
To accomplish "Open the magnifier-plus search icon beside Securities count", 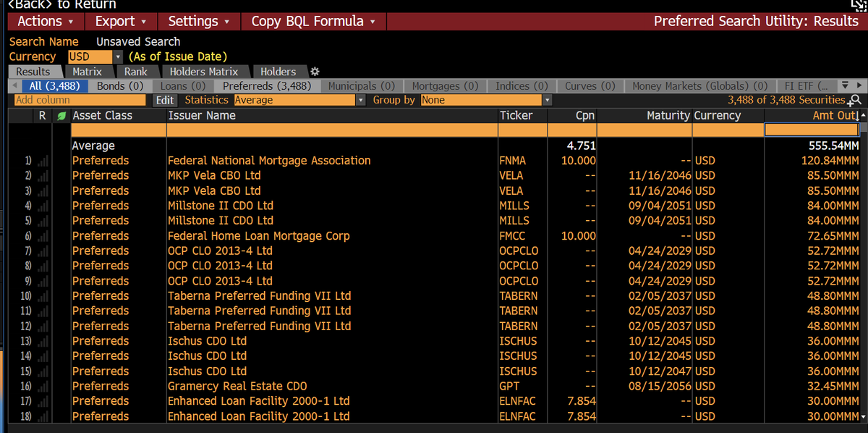I will (855, 100).
